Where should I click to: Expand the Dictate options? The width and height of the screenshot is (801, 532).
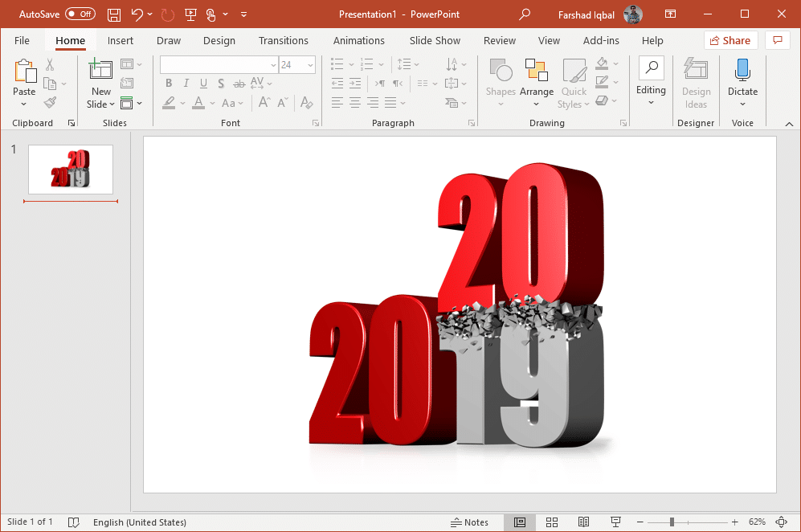coord(743,104)
